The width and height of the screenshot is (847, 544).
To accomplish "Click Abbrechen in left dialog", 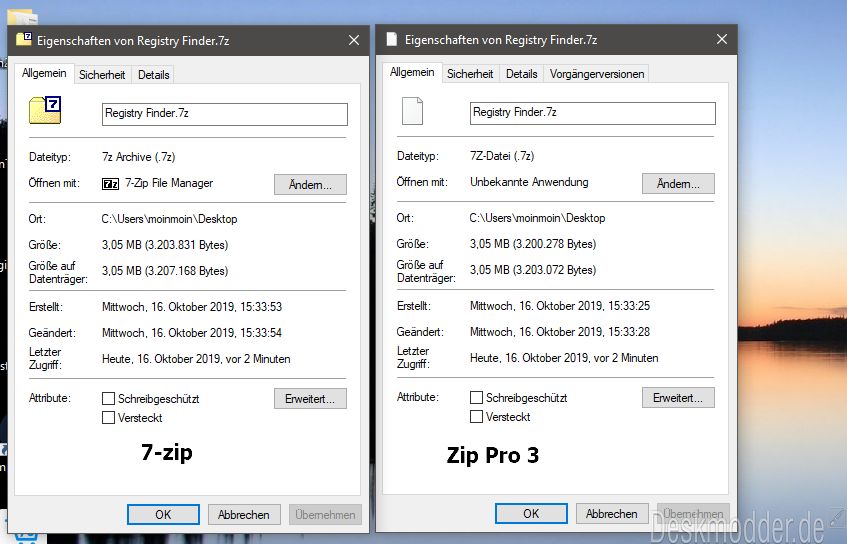I will coord(244,514).
